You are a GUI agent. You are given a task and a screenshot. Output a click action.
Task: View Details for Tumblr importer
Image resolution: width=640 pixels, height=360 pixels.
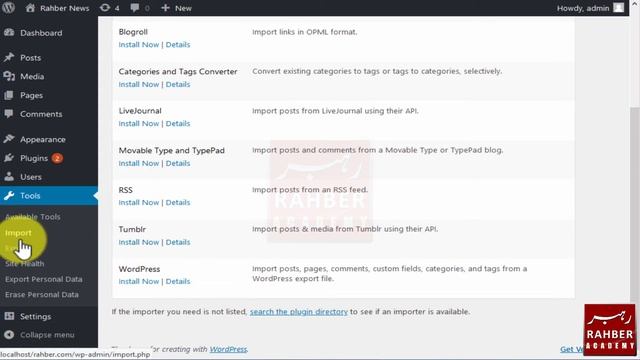click(178, 242)
